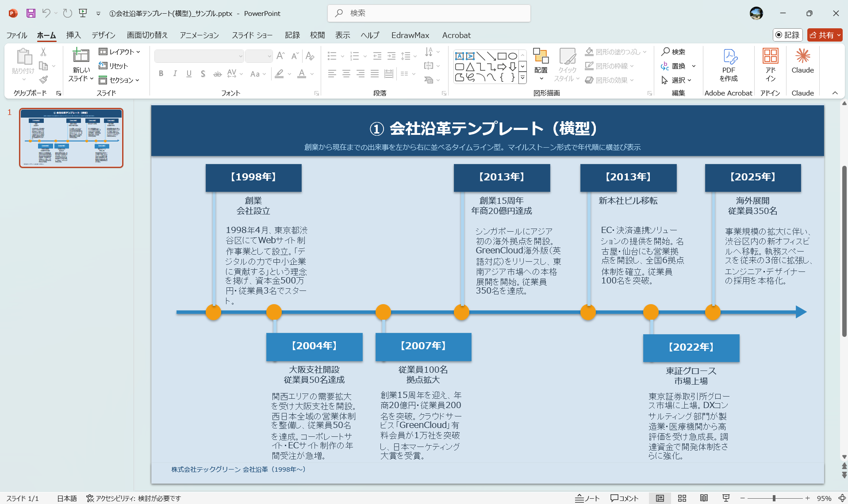Image resolution: width=848 pixels, height=504 pixels.
Task: Open the 画面切り替え transitions tab
Action: (147, 35)
